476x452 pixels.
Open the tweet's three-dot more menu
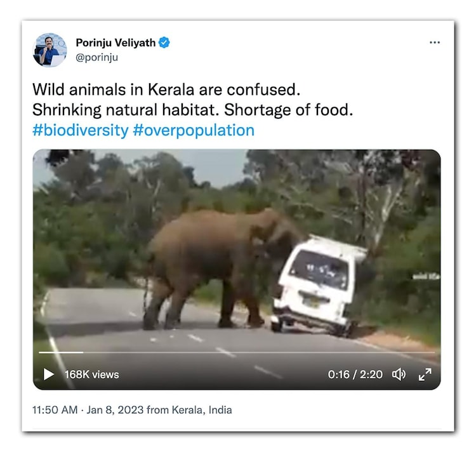coord(434,43)
